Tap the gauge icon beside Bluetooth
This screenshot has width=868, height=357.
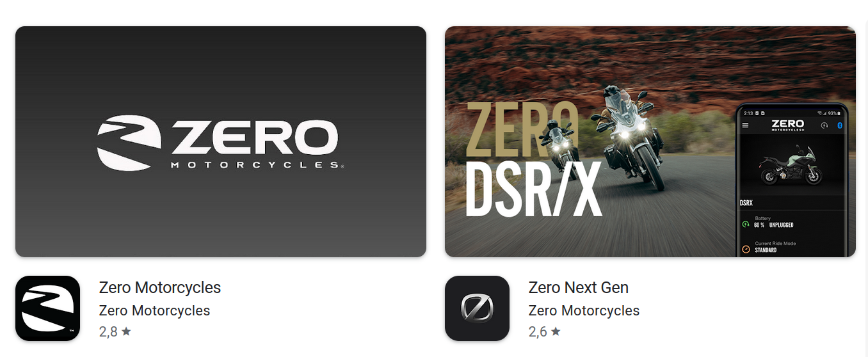coord(824,125)
